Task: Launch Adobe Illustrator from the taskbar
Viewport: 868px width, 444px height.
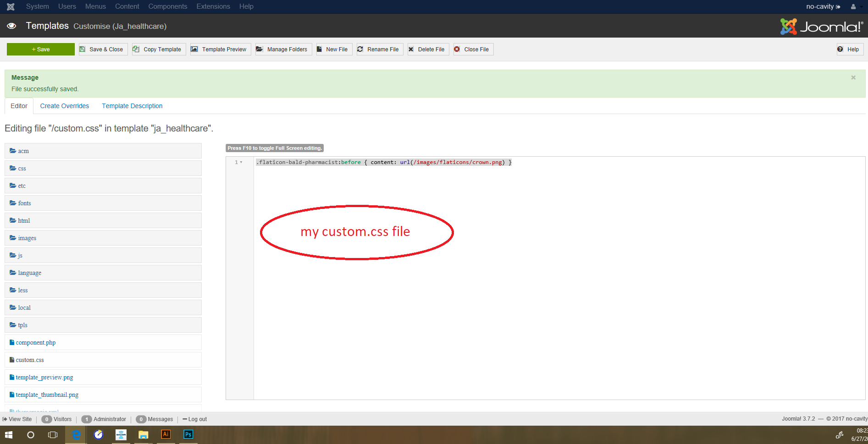Action: click(x=166, y=434)
